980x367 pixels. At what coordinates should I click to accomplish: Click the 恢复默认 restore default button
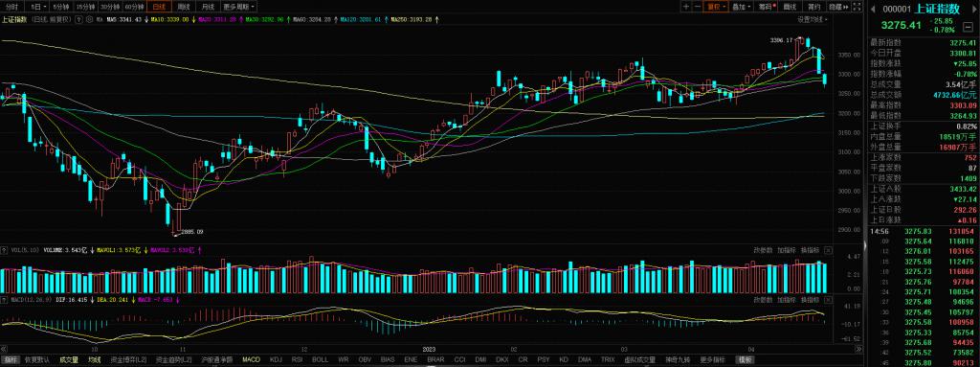pos(37,360)
